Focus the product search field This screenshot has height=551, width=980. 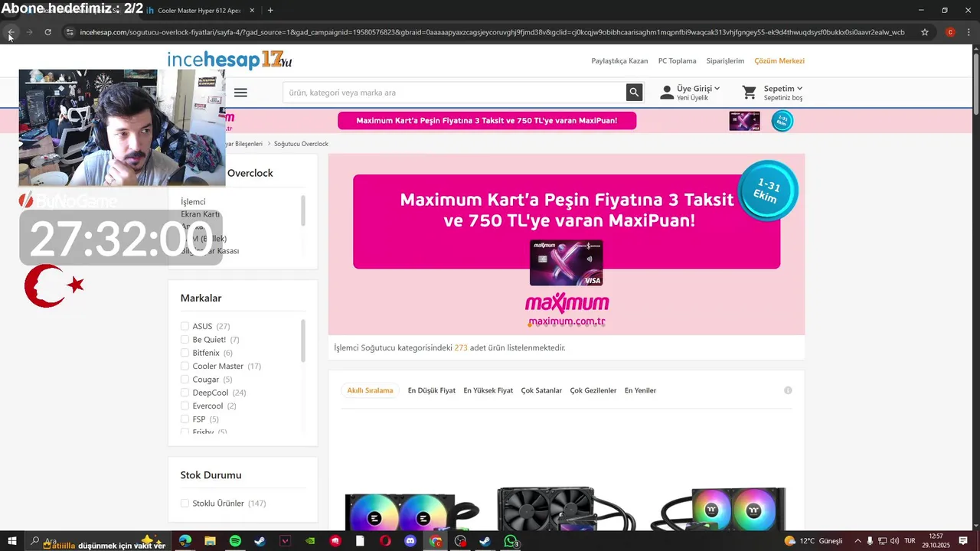[x=454, y=93]
